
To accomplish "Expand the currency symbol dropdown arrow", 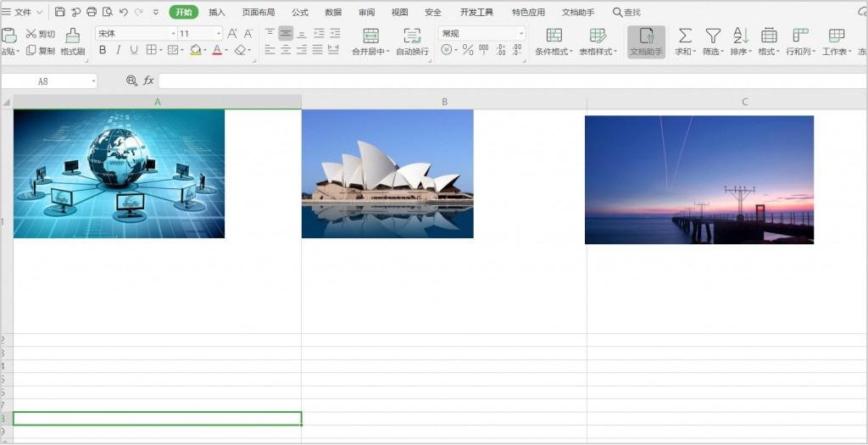I will pyautogui.click(x=456, y=50).
